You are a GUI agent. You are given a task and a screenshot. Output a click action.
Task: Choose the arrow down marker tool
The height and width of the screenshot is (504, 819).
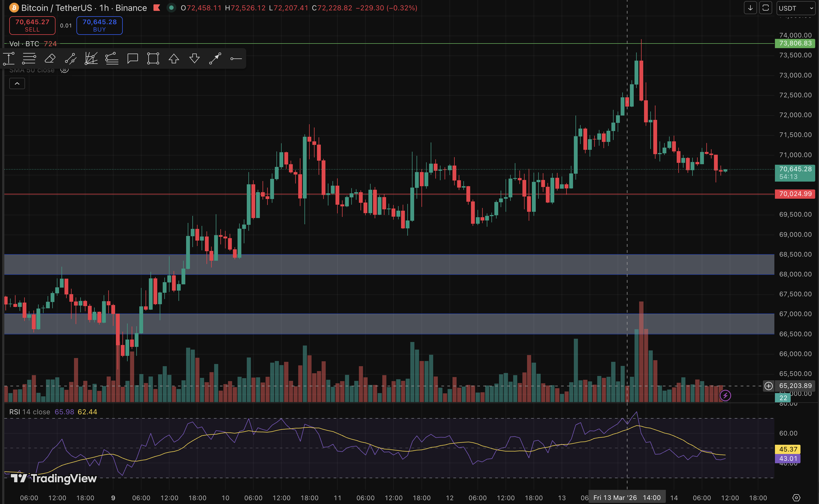195,59
